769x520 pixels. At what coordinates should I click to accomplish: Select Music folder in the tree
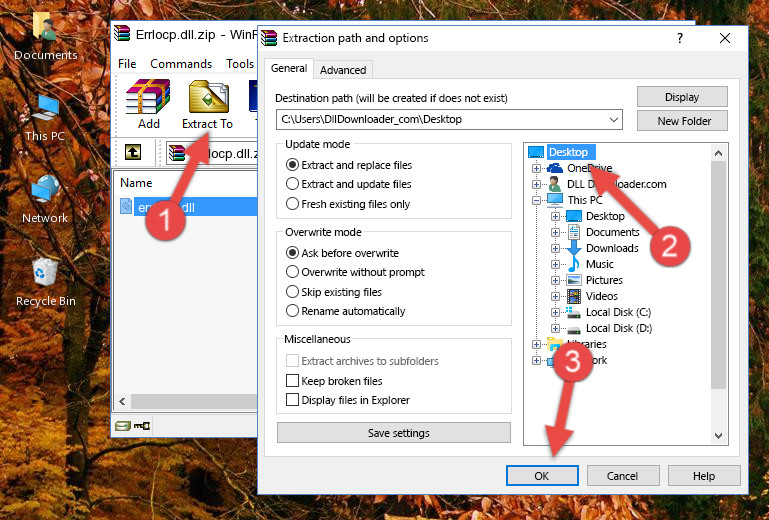coord(600,264)
